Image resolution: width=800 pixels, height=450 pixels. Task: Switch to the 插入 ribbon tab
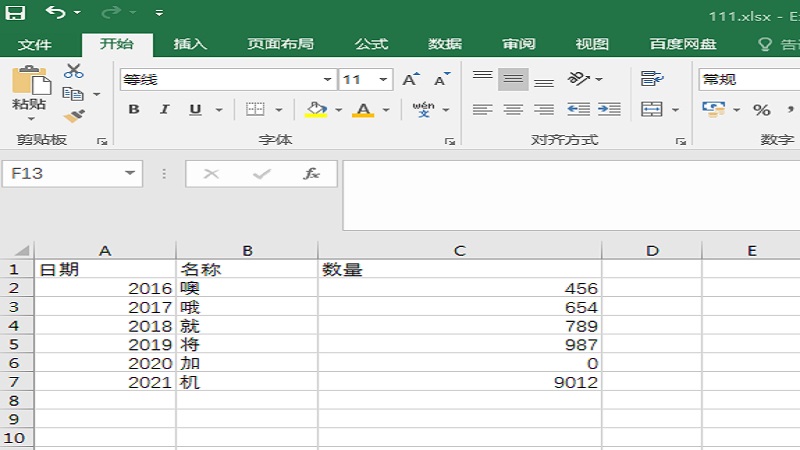click(x=190, y=44)
